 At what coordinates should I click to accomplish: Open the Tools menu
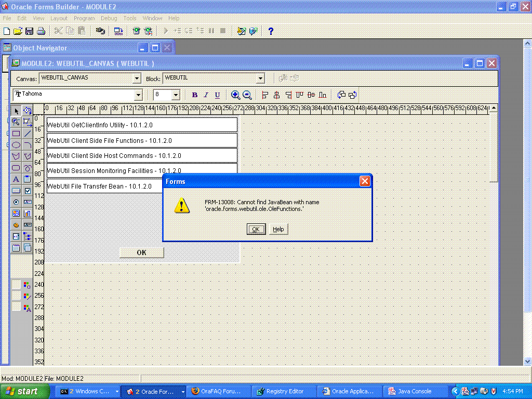pos(129,18)
